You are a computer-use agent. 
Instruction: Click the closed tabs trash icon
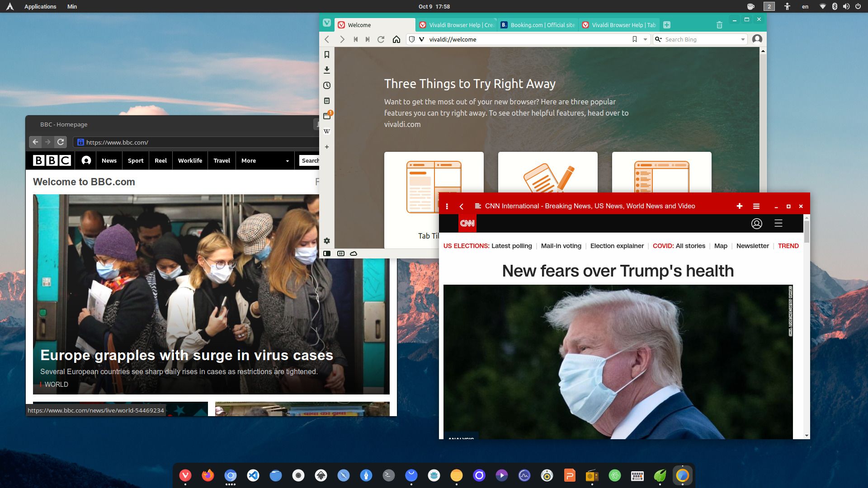(719, 25)
